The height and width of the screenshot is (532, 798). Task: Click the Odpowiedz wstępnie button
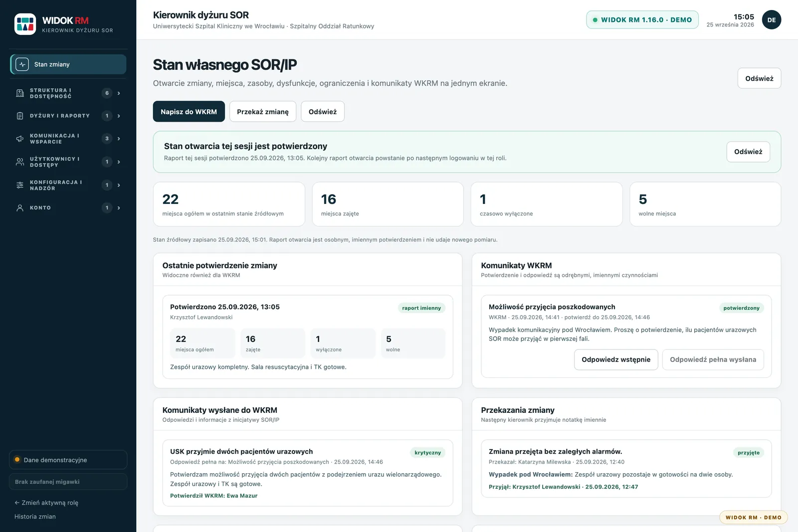pos(616,359)
